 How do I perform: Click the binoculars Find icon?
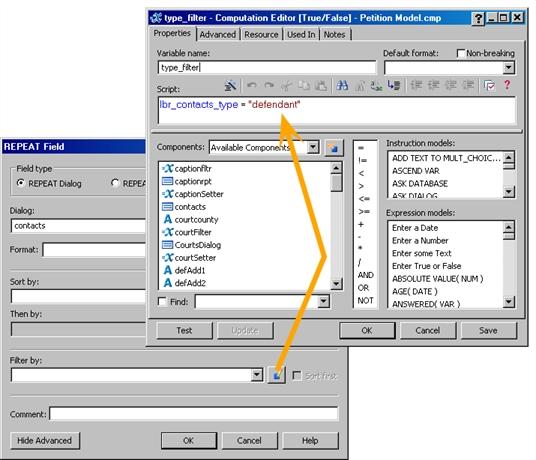point(342,85)
